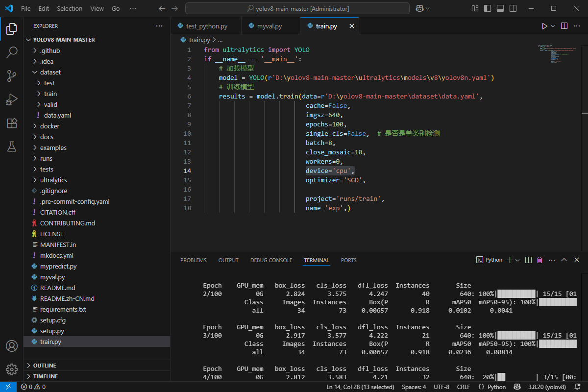This screenshot has width=588, height=392.
Task: Open the Selection menu
Action: click(x=70, y=8)
